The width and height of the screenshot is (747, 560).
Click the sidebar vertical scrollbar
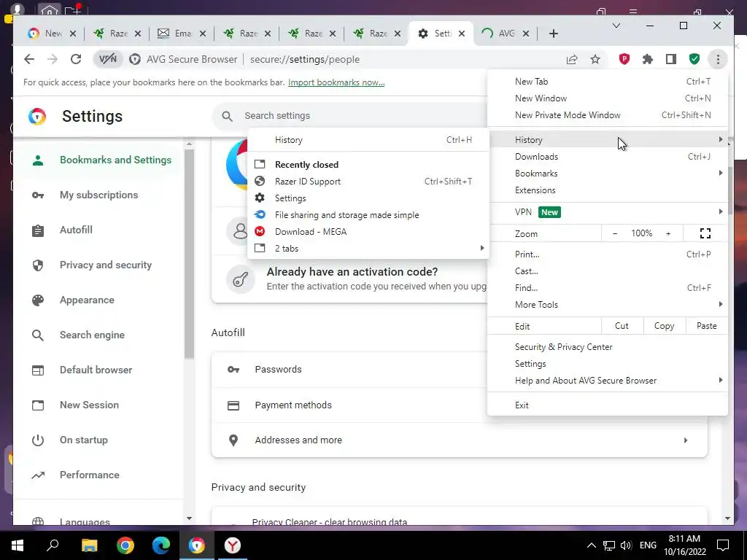[189, 253]
